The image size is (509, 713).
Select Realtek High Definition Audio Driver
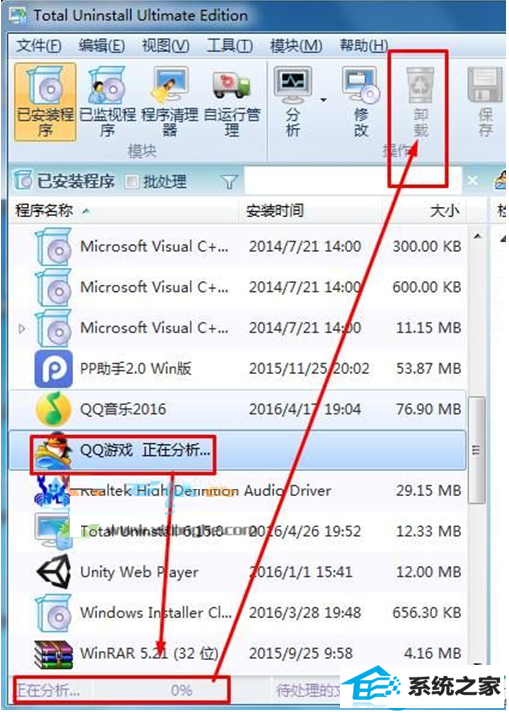pyautogui.click(x=206, y=491)
